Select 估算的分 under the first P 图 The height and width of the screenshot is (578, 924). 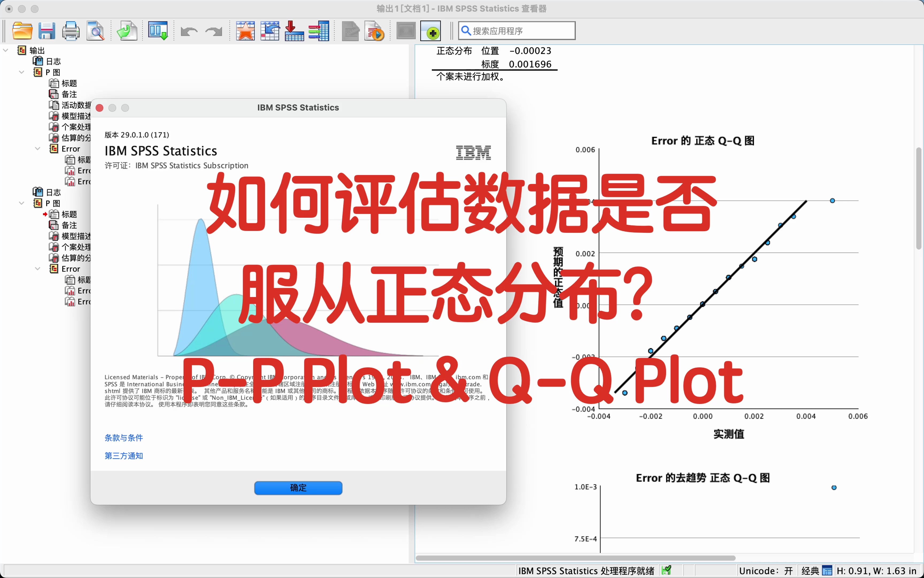tap(70, 138)
